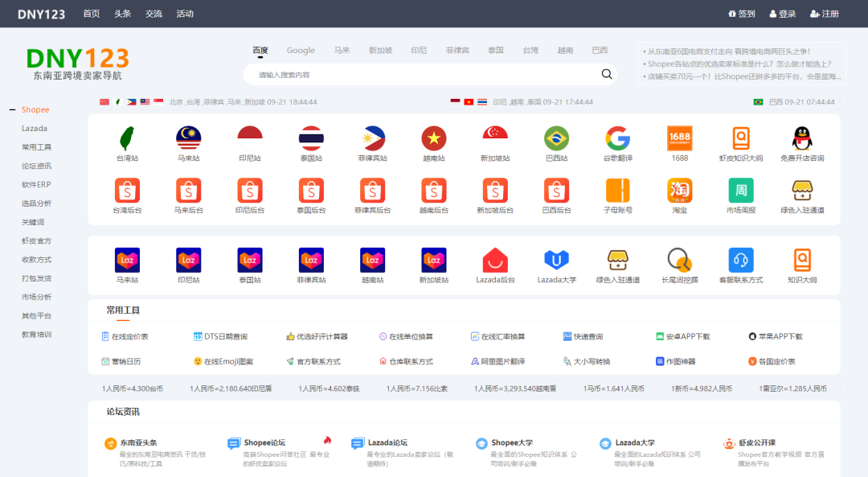
Task: Select 软件ERP in the left sidebar
Action: (x=36, y=184)
